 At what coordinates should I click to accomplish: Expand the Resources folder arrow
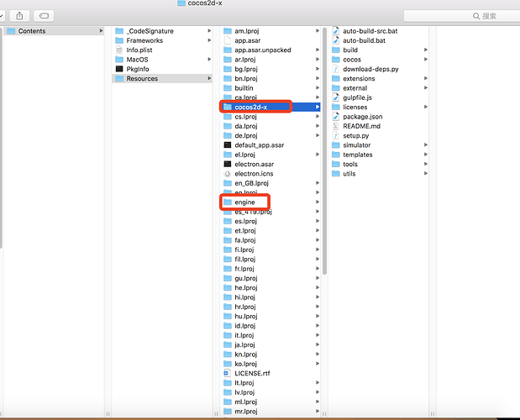point(209,79)
